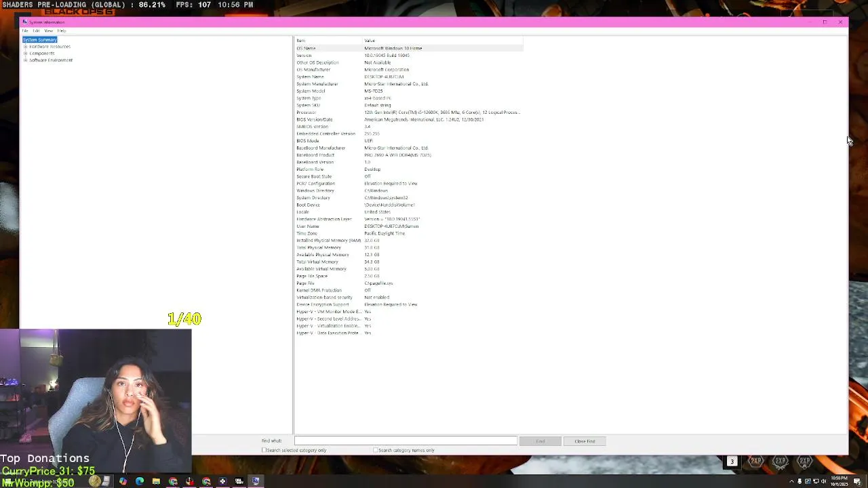Click the Item column header
This screenshot has height=488, width=868.
329,41
